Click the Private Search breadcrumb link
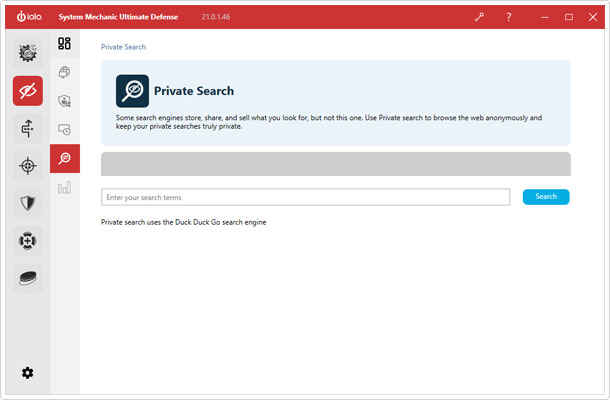Viewport: 610px width, 400px height. tap(123, 47)
